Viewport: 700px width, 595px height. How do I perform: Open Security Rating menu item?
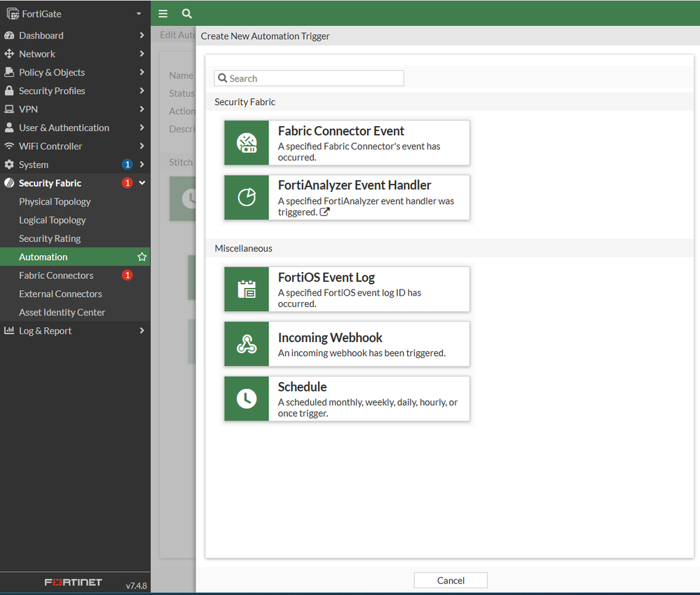(50, 238)
